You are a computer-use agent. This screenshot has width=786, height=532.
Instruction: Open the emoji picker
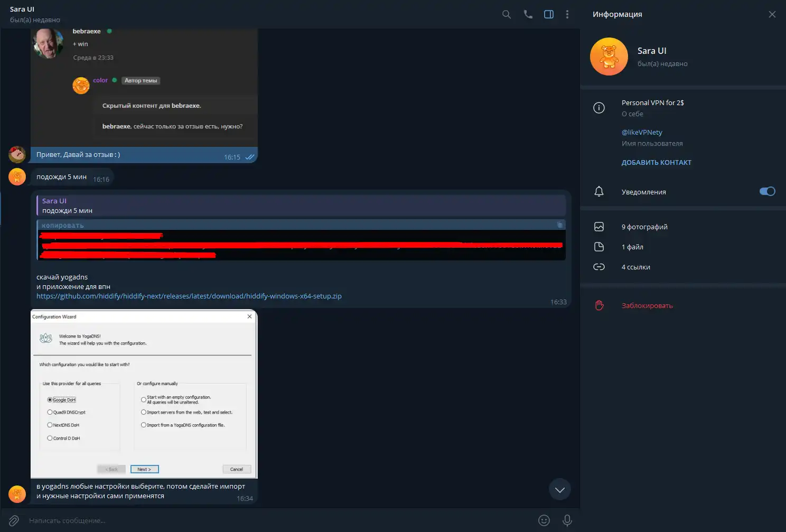[x=544, y=520]
